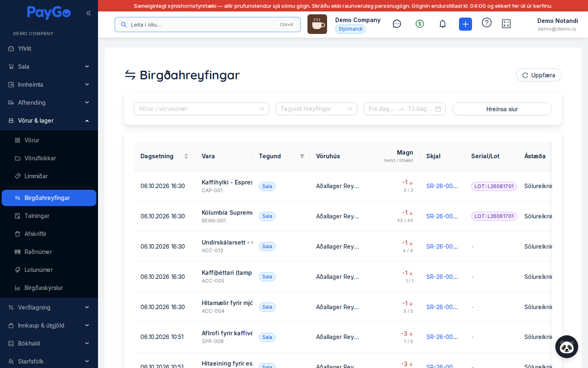Expand the Sala menu in sidebar

[49, 67]
